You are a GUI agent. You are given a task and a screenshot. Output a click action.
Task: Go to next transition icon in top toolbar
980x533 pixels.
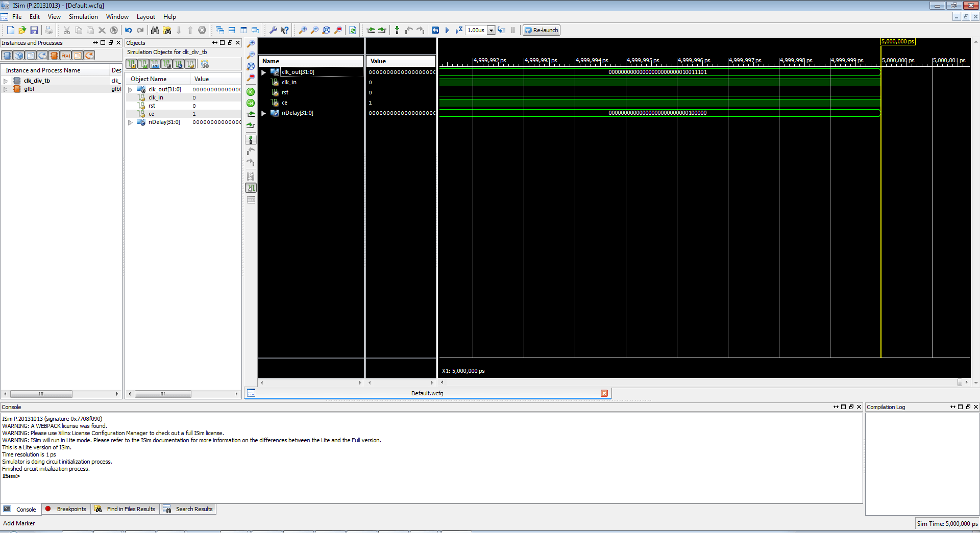(382, 30)
